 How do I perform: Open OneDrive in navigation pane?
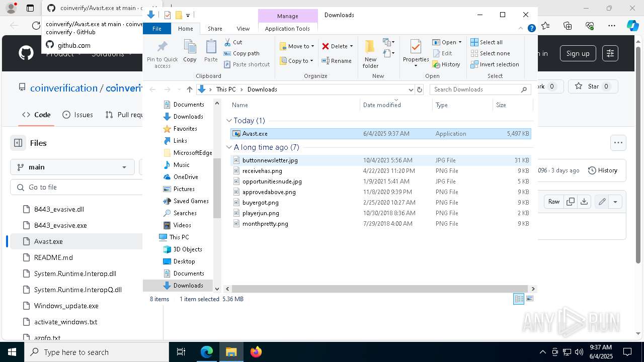point(185,177)
